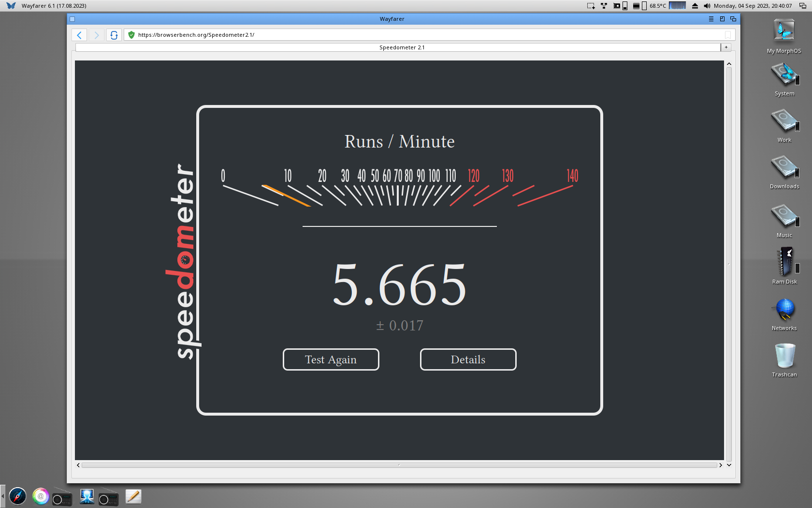Click the volume speaker icon in the top bar
Screen dimensions: 812x508
[707, 6]
